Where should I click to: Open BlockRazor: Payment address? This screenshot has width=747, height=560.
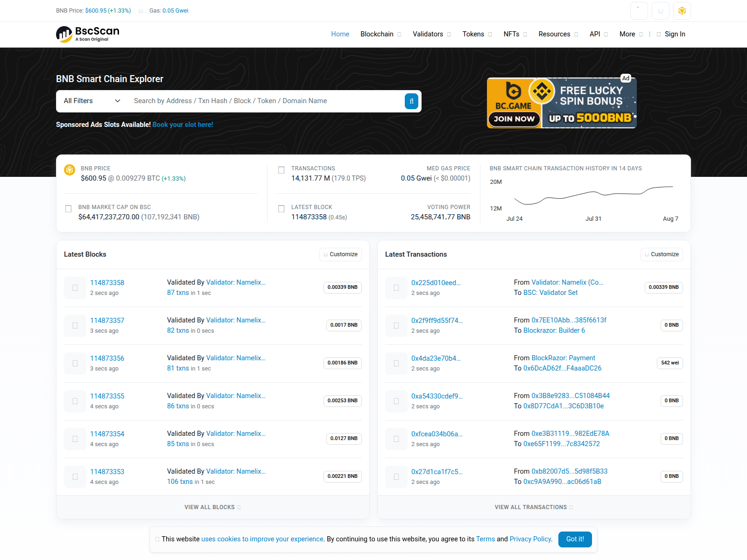(x=564, y=358)
